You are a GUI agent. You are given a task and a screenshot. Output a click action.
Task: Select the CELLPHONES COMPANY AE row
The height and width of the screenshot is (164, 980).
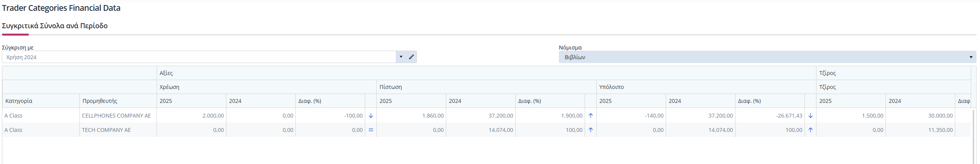[486, 116]
